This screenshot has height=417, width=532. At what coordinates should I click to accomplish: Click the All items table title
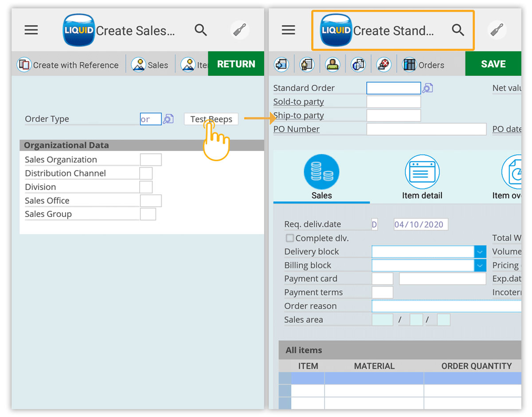click(x=304, y=350)
